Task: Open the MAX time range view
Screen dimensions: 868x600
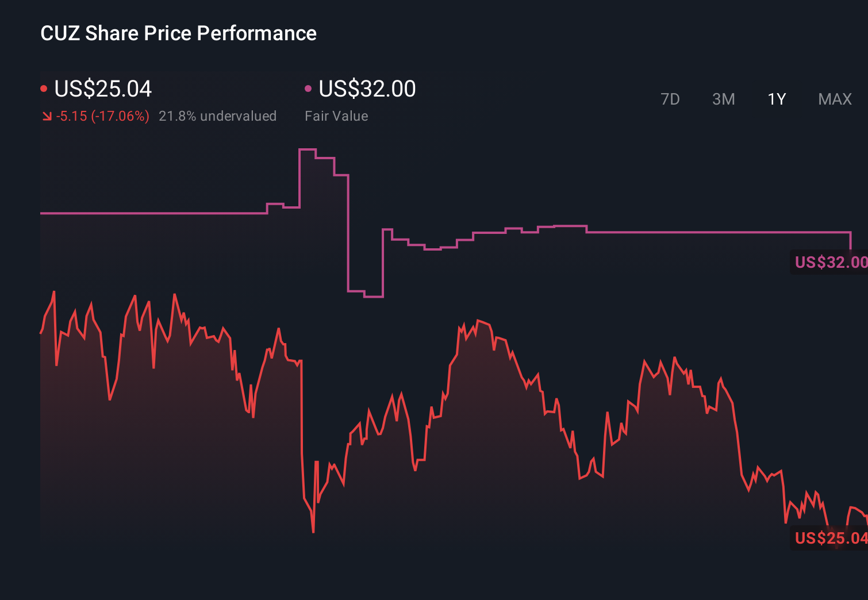Action: [x=834, y=99]
